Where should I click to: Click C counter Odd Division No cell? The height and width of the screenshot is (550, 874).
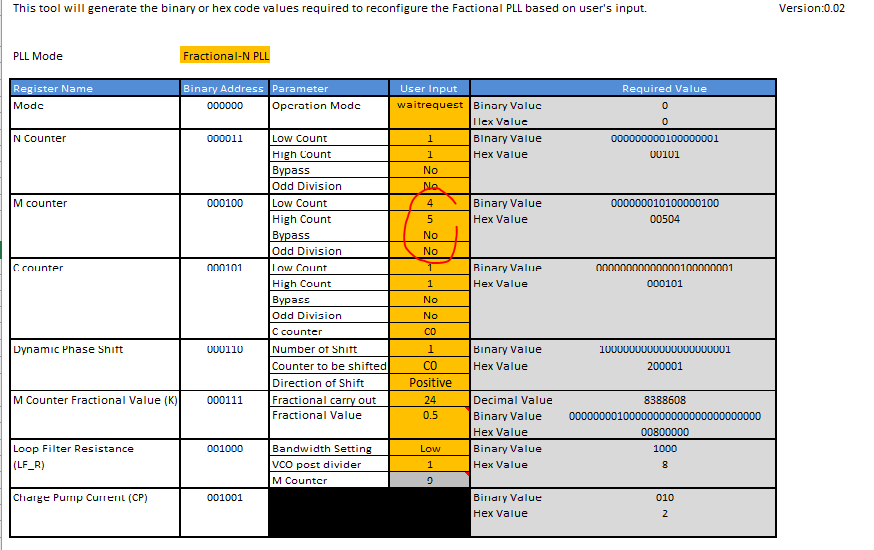point(430,315)
